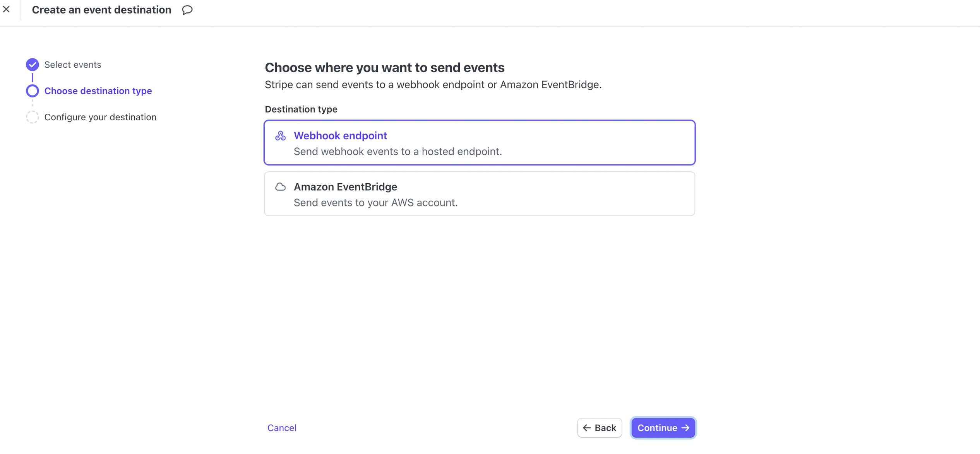
Task: Click the 'Send events to your AWS account' description
Action: pyautogui.click(x=375, y=203)
